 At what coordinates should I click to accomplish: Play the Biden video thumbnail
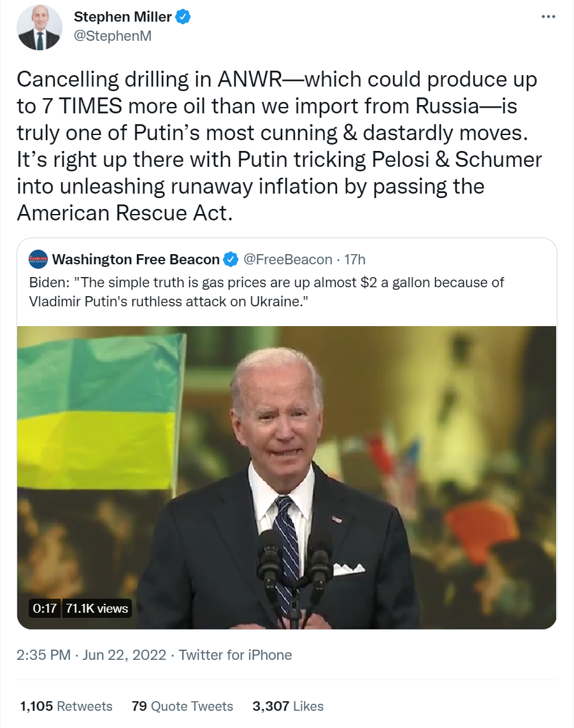(x=287, y=478)
